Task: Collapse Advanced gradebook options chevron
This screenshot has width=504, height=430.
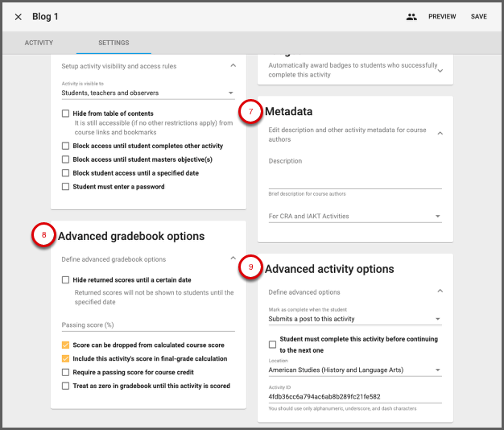Action: point(233,258)
